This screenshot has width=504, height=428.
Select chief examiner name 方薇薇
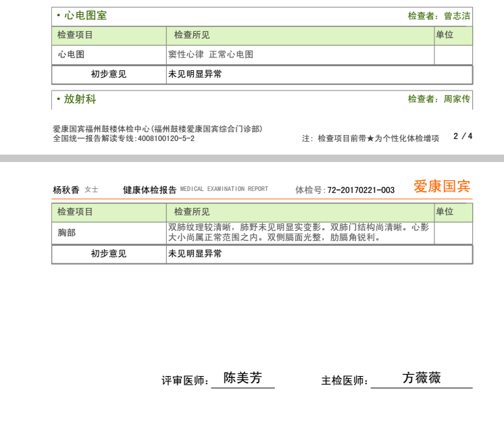(422, 377)
